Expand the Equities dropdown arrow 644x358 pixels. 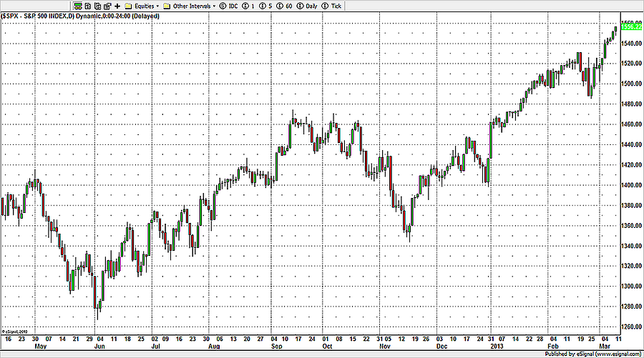157,6
